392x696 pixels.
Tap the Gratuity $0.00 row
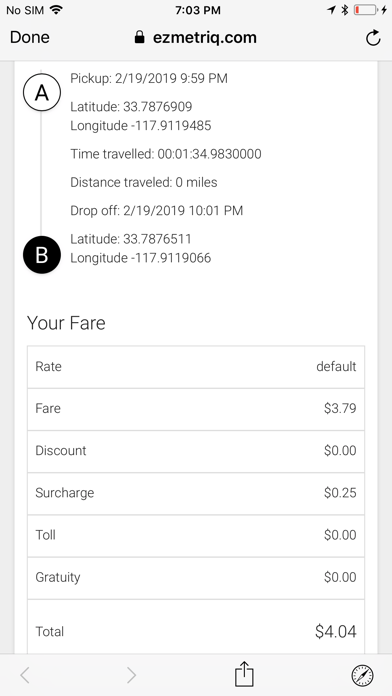tap(196, 577)
